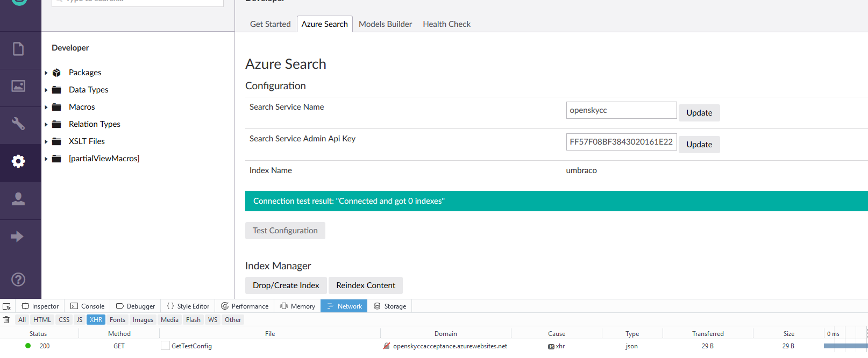Select the Network devtools tab
Image resolution: width=868 pixels, height=358 pixels.
[x=344, y=306]
